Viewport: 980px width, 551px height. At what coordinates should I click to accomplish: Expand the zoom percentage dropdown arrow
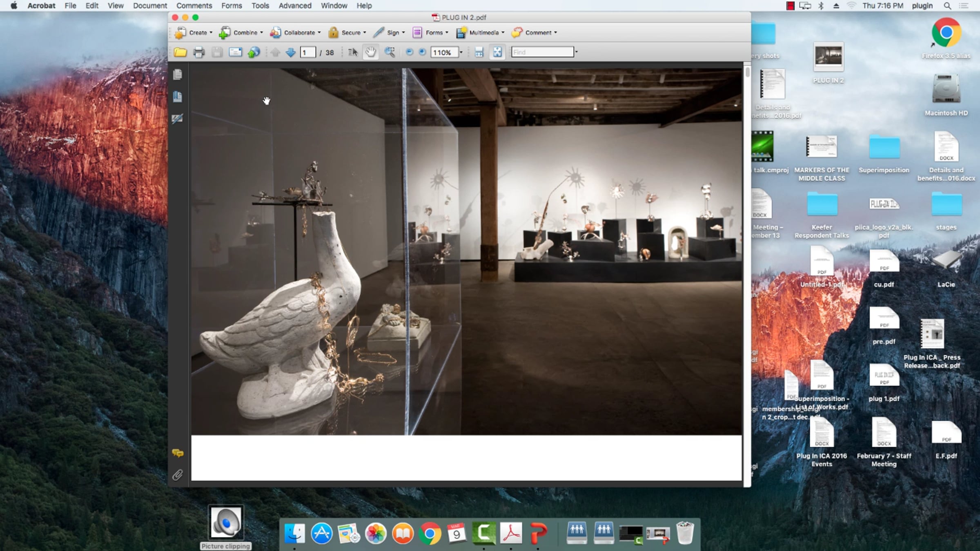[461, 52]
